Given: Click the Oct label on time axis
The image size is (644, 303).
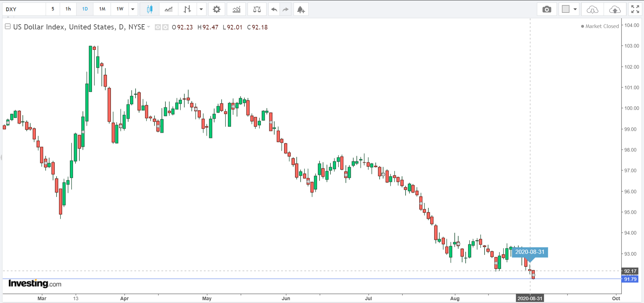Looking at the screenshot, I should point(616,298).
